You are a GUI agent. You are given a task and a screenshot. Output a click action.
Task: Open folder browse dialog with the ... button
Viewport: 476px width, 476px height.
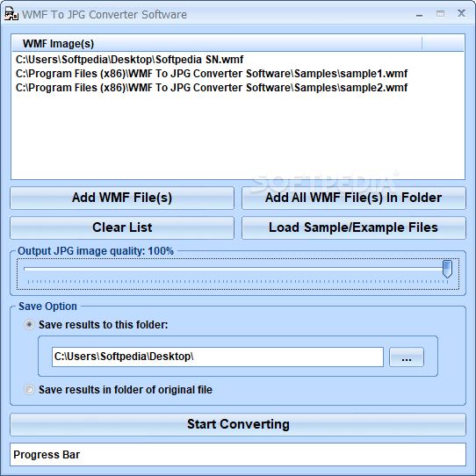(407, 357)
